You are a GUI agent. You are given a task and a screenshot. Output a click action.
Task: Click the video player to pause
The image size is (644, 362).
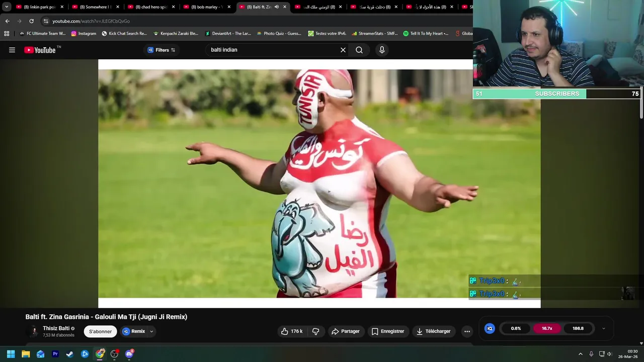[319, 184]
